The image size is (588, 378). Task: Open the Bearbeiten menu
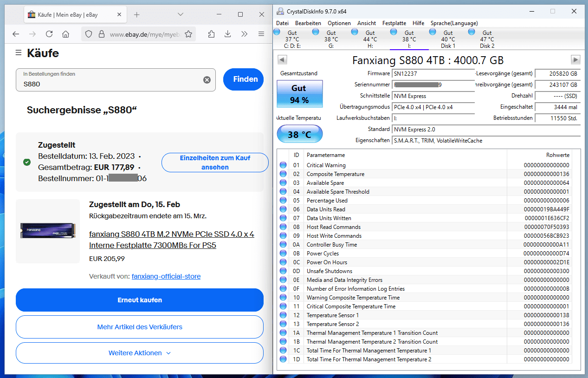coord(308,23)
